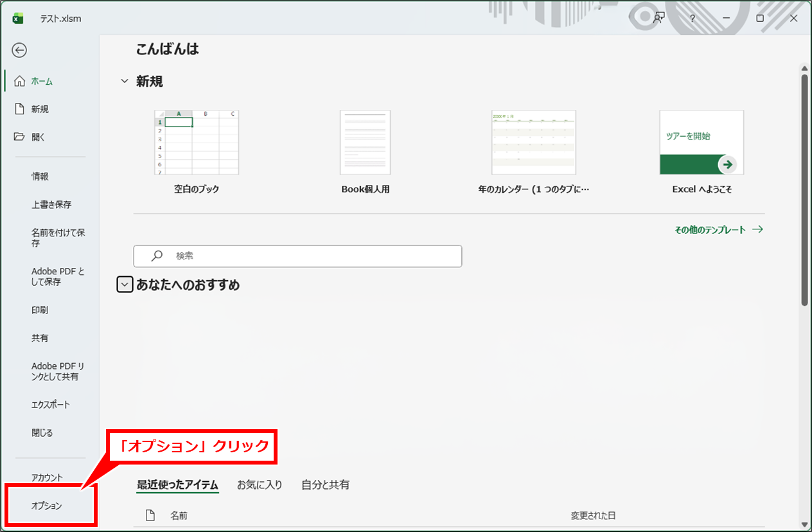
Task: Click the back arrow icon
Action: coord(19,51)
